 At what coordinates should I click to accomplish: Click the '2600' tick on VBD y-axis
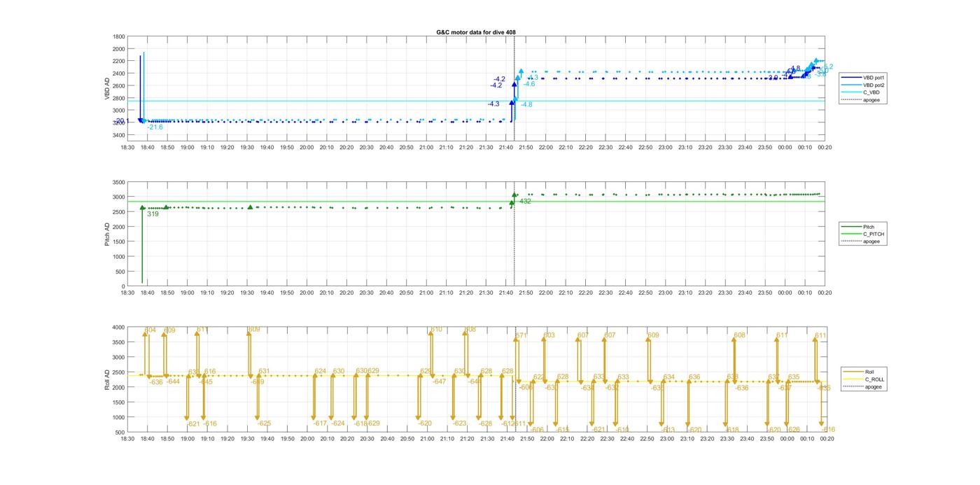click(119, 85)
